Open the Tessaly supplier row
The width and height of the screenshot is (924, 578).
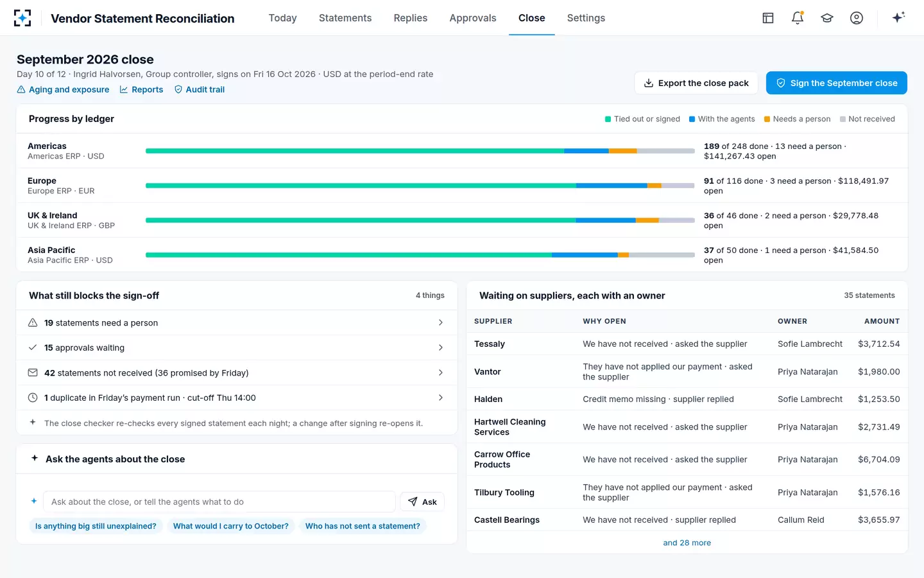click(687, 344)
